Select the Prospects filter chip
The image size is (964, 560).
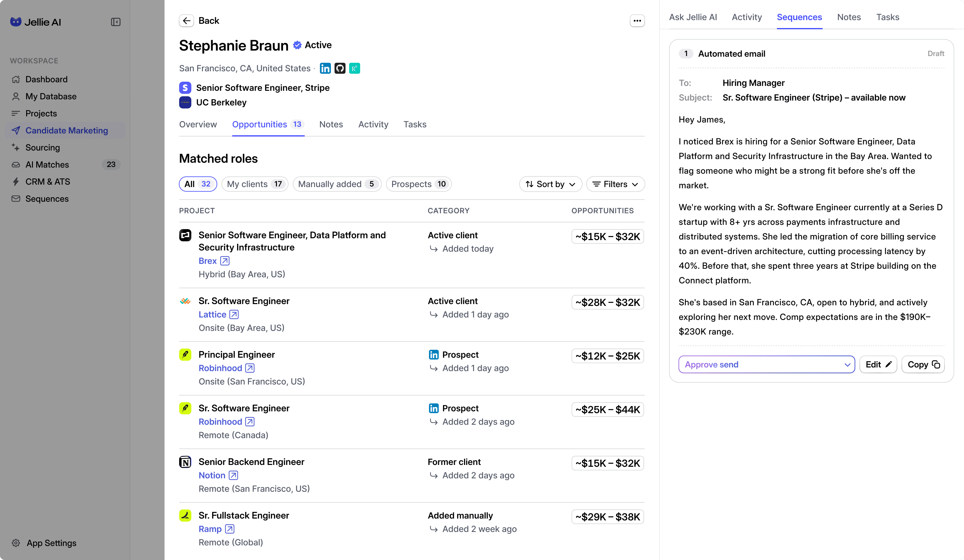pyautogui.click(x=419, y=184)
